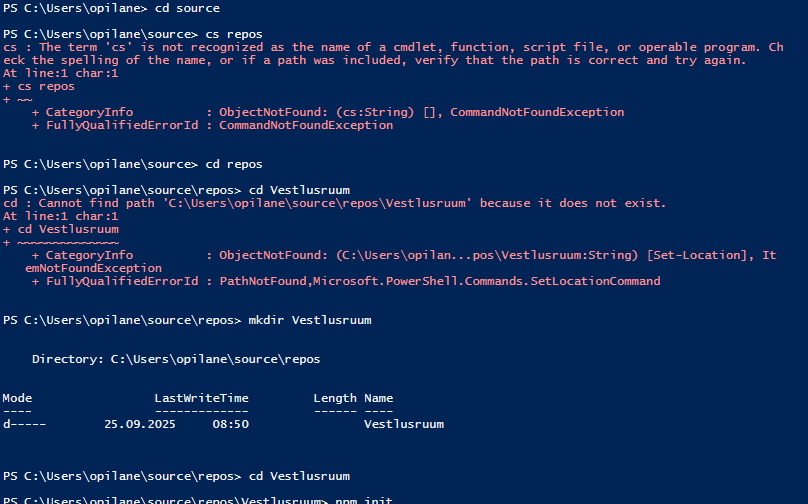This screenshot has width=808, height=504.
Task: Click the 'Directory: C:\Users\opilane\source\repos' line
Action: (176, 358)
